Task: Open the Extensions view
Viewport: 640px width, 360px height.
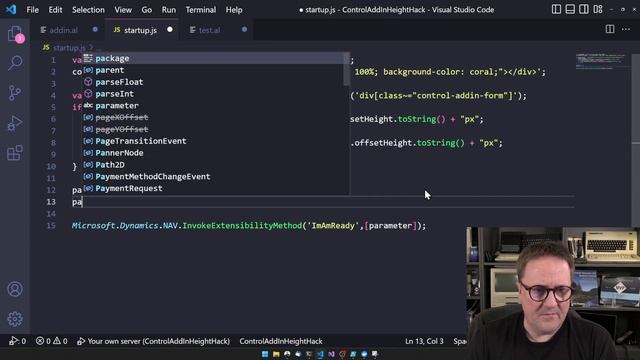Action: point(15,153)
